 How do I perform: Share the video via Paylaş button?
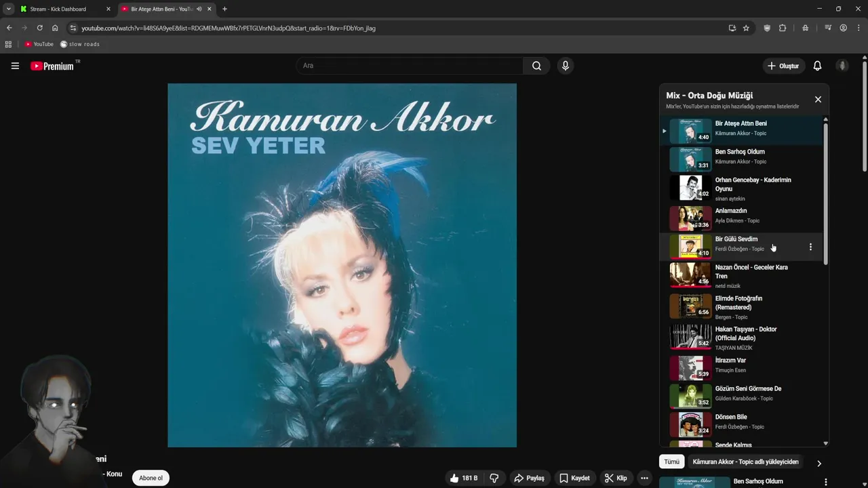(529, 478)
